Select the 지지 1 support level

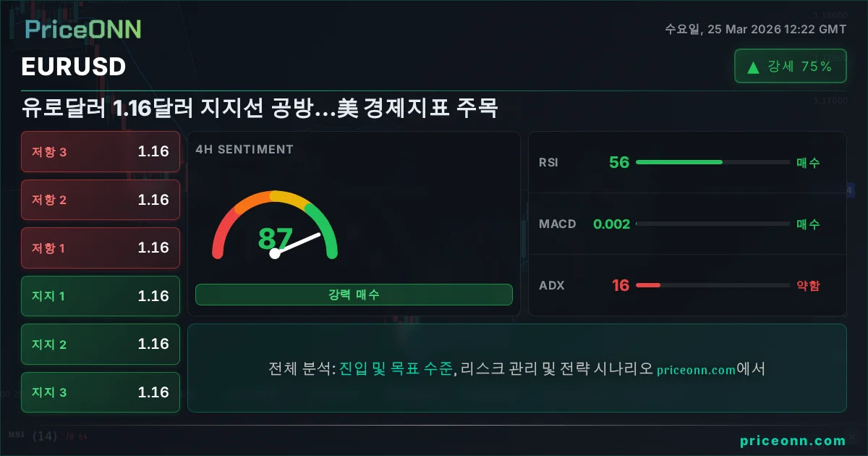click(101, 296)
